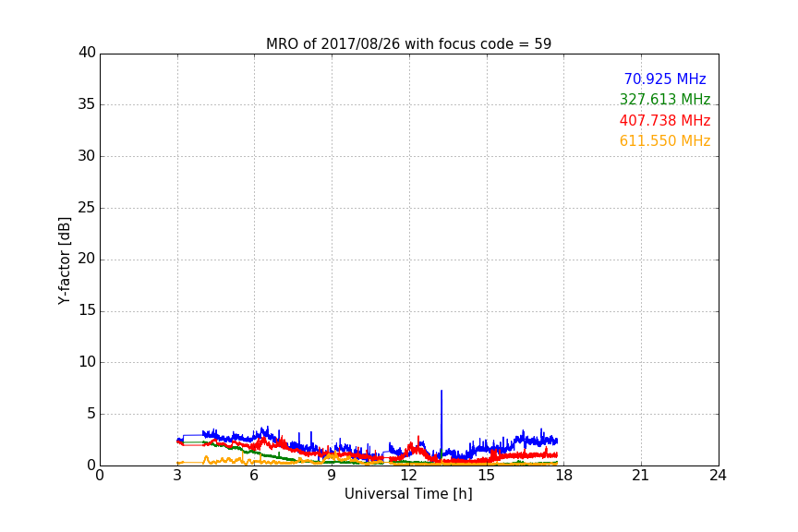This screenshot has width=798, height=532.
Task: Click the y-axis tick label 25
Action: pyautogui.click(x=87, y=207)
